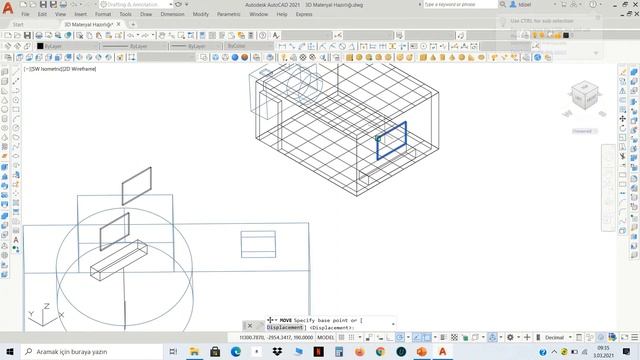Open the workspace switching gear icon
640x360 pixels.
510,338
